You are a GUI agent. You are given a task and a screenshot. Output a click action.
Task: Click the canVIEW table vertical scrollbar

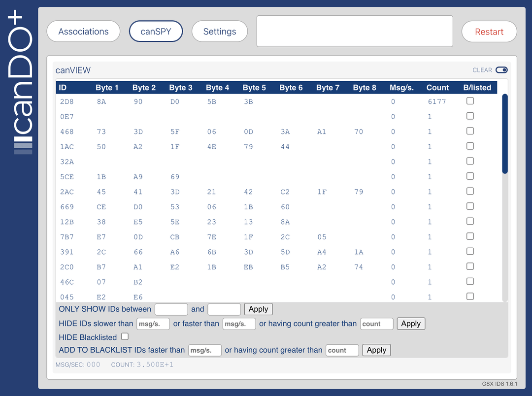(504, 134)
